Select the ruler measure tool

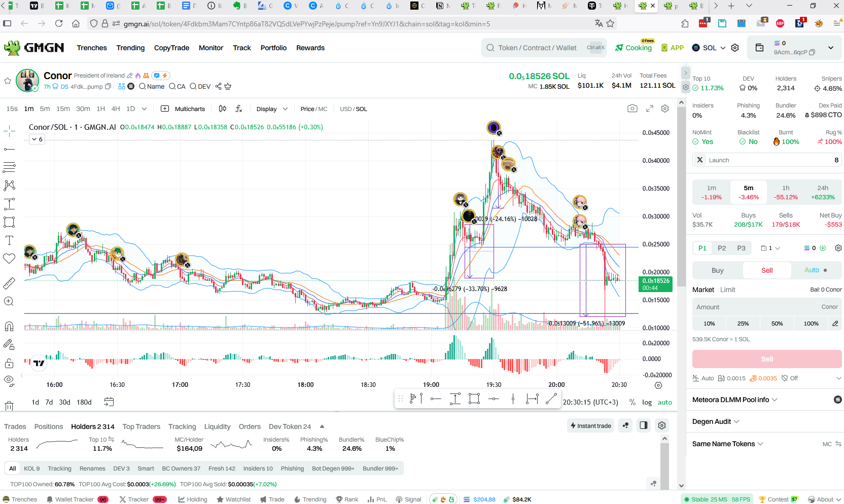9,283
